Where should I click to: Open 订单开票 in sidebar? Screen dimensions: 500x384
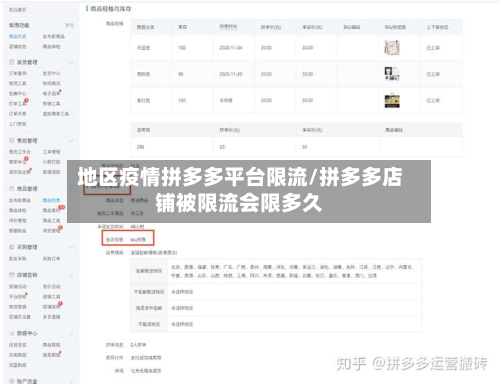(17, 114)
